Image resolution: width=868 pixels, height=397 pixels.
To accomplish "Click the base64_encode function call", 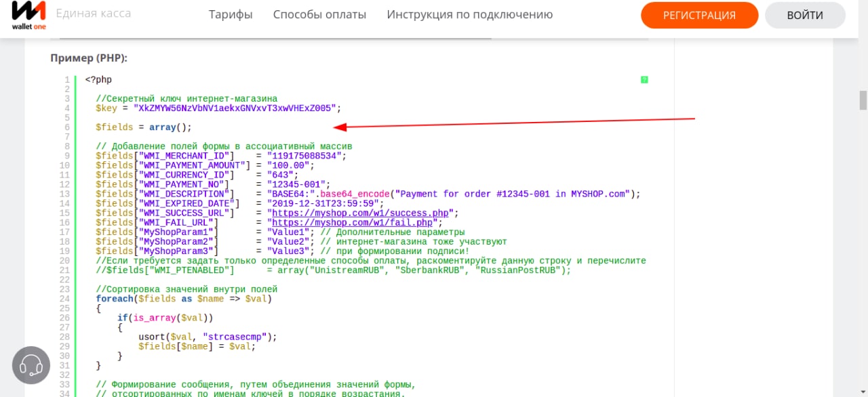I will (x=355, y=194).
